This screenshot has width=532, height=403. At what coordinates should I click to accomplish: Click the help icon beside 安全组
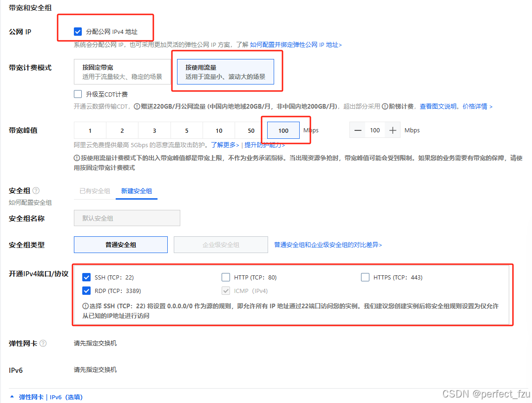pyautogui.click(x=36, y=190)
